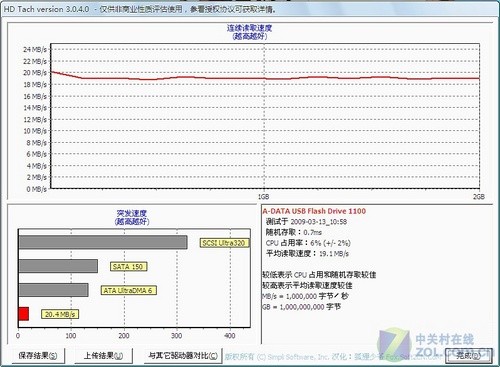Click the 2GB marker on read graph
The width and height of the screenshot is (500, 367).
pyautogui.click(x=479, y=197)
